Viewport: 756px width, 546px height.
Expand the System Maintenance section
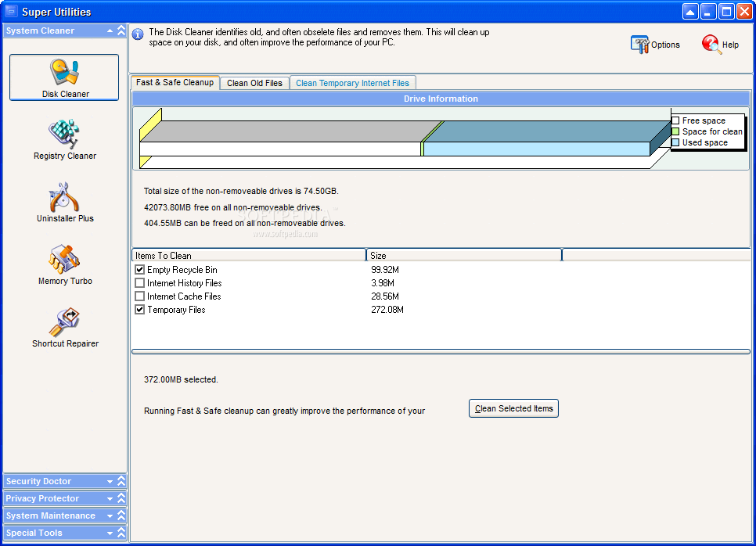[110, 516]
